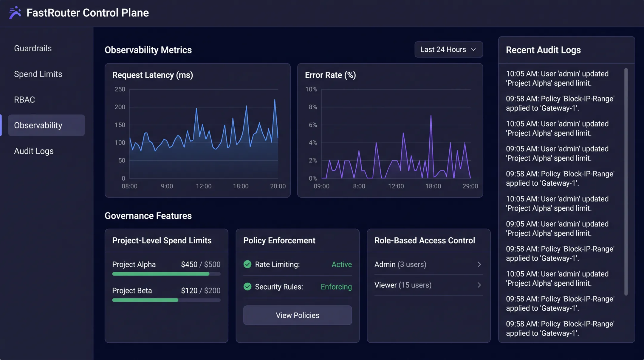Screen dimensions: 644x360
Task: Select the Observability sidebar item
Action: point(47,125)
